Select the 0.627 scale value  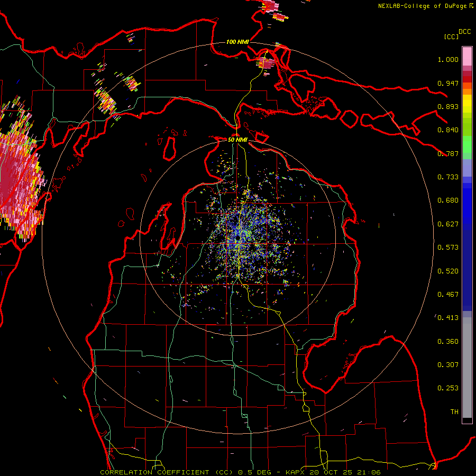point(448,224)
